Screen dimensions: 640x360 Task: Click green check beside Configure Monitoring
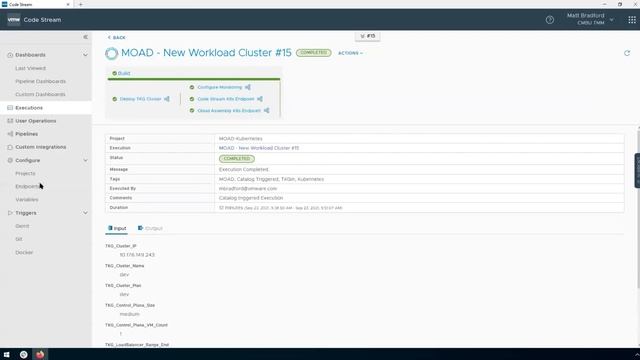[x=192, y=87]
